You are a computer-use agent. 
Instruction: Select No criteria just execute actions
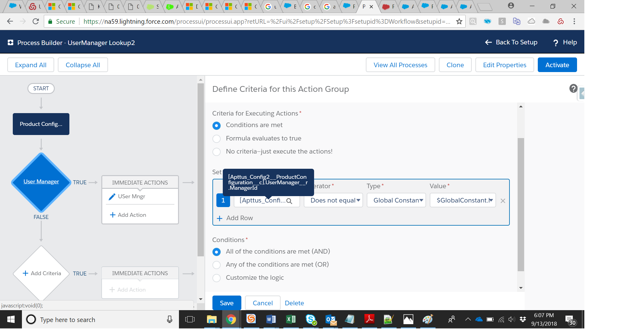[x=216, y=152]
